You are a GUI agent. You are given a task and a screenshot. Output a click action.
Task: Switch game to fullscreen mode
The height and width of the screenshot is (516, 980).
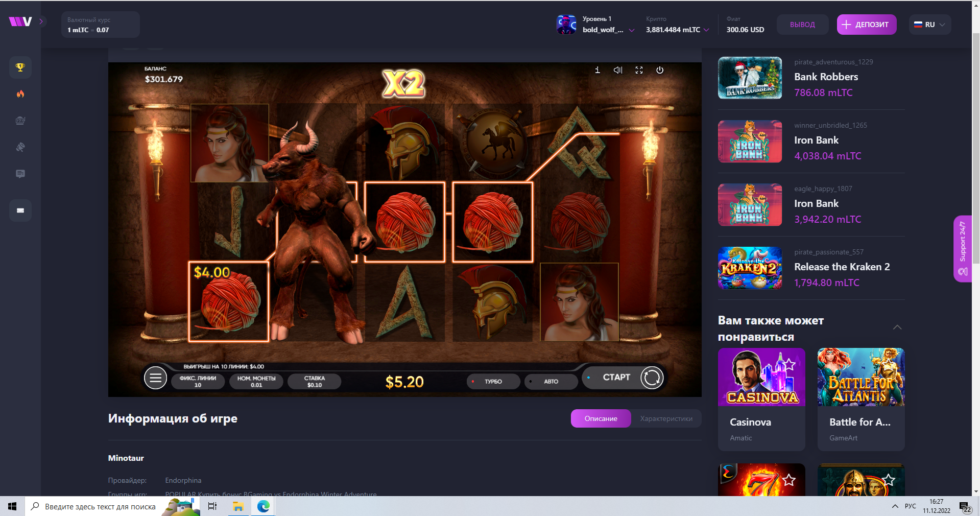[639, 70]
